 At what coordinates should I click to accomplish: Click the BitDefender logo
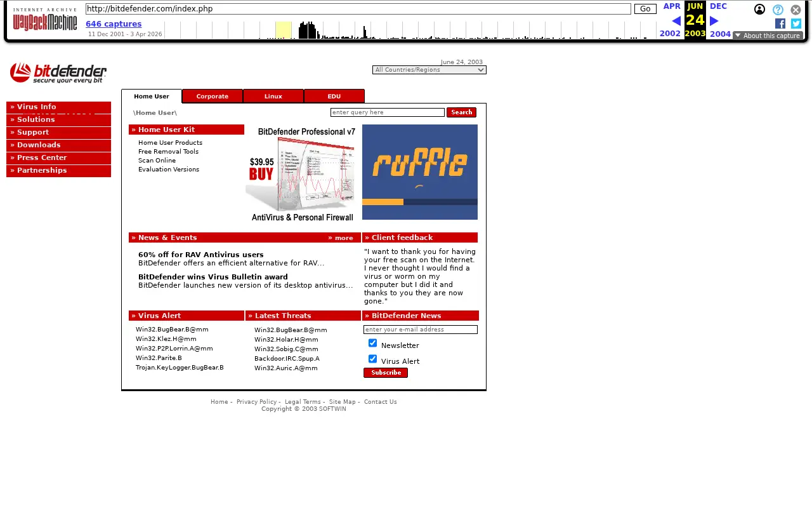pyautogui.click(x=58, y=73)
